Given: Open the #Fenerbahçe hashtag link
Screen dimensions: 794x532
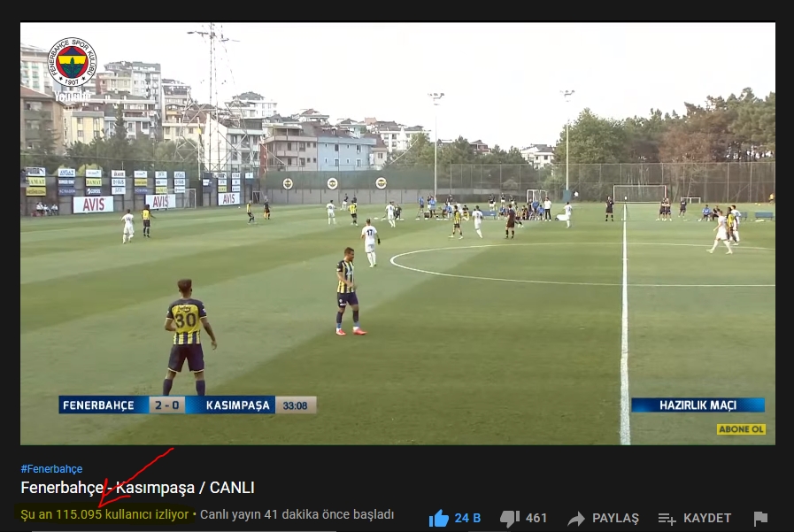Looking at the screenshot, I should (51, 469).
